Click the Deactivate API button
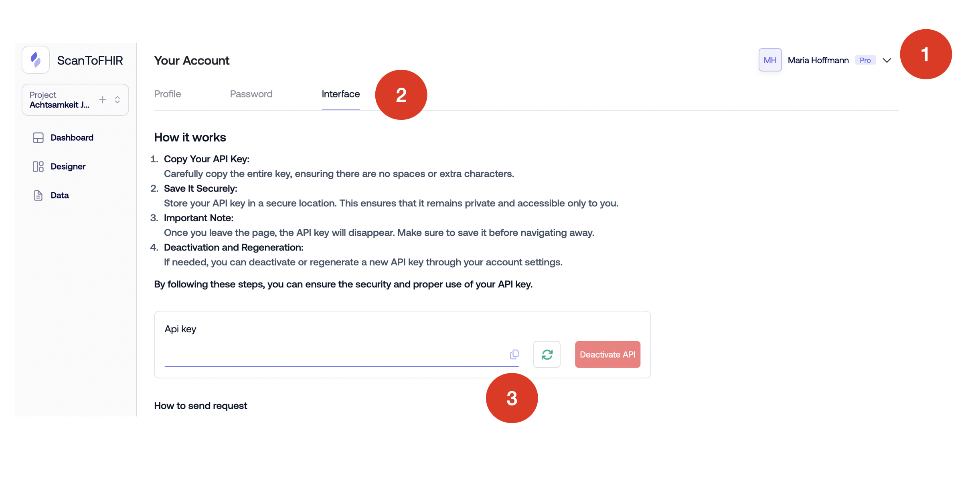The height and width of the screenshot is (481, 980). click(x=607, y=354)
